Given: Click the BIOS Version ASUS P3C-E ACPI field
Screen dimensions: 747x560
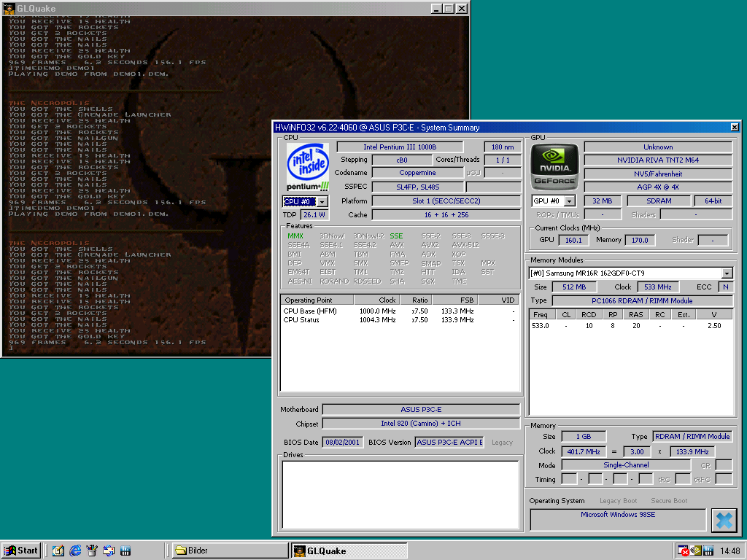Looking at the screenshot, I should coord(449,443).
